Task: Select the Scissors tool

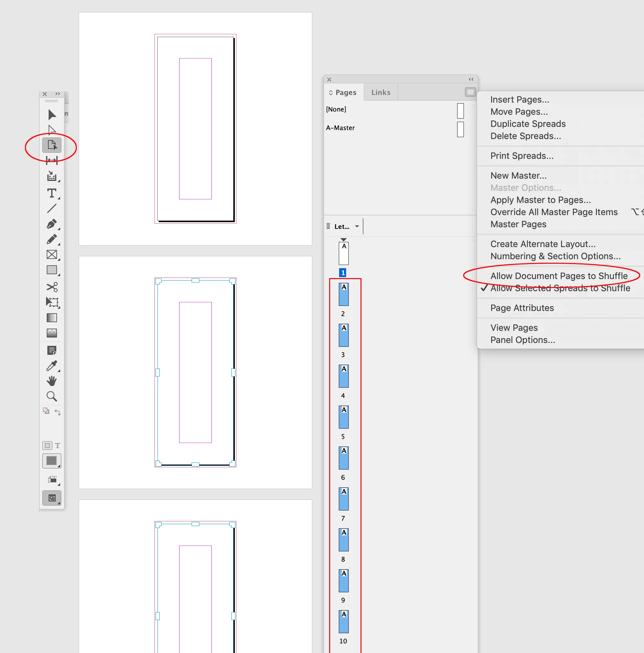Action: point(52,287)
